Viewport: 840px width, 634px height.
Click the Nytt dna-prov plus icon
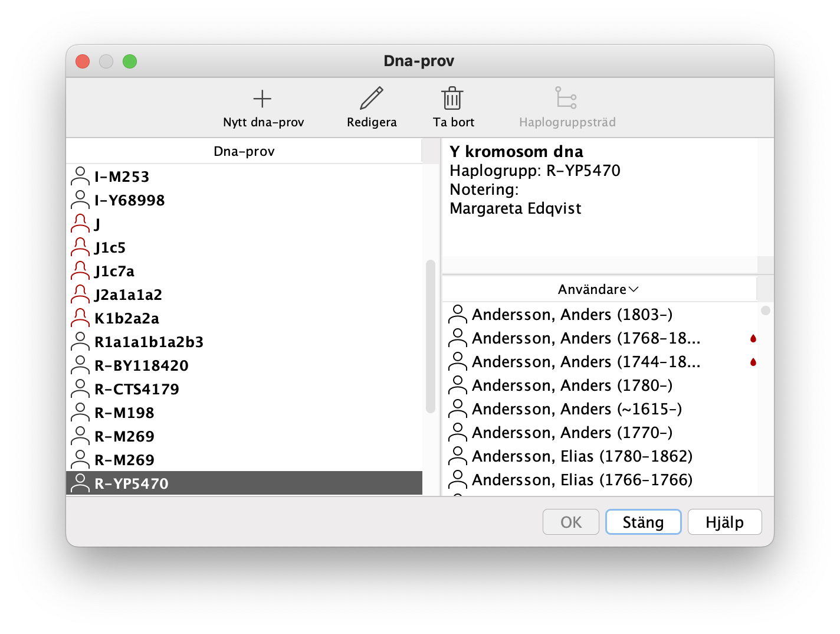pos(262,99)
